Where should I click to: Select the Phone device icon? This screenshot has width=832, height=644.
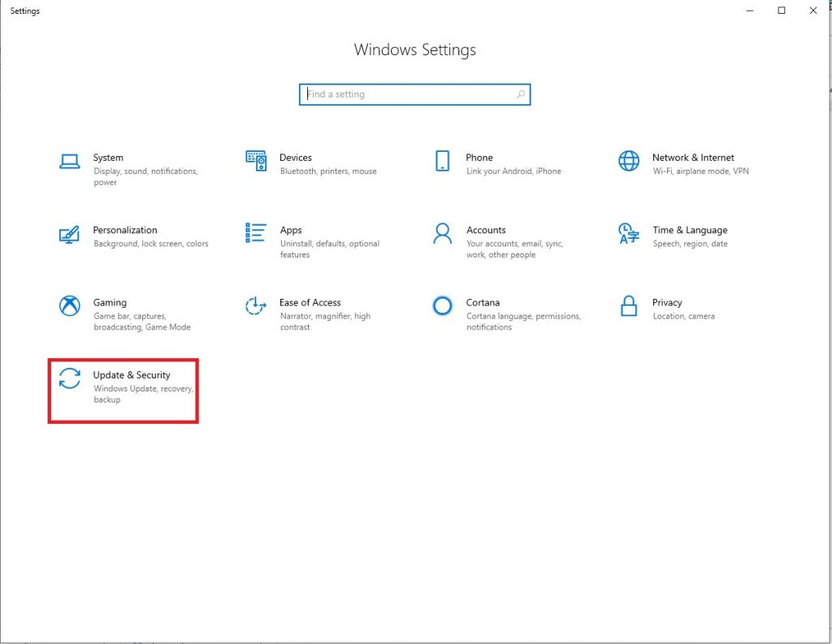click(442, 161)
